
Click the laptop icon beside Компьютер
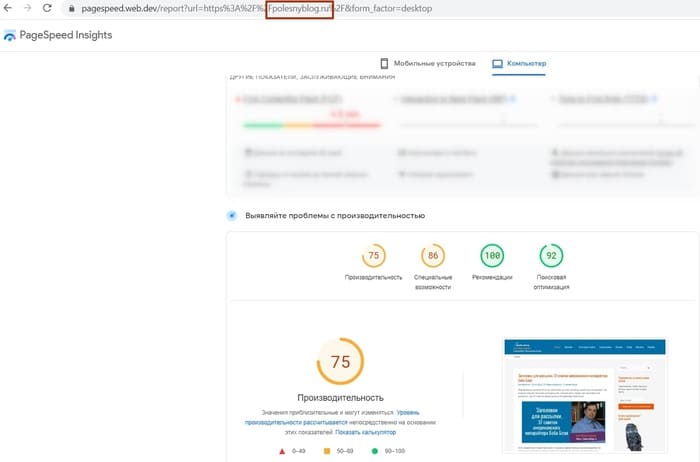pyautogui.click(x=497, y=64)
